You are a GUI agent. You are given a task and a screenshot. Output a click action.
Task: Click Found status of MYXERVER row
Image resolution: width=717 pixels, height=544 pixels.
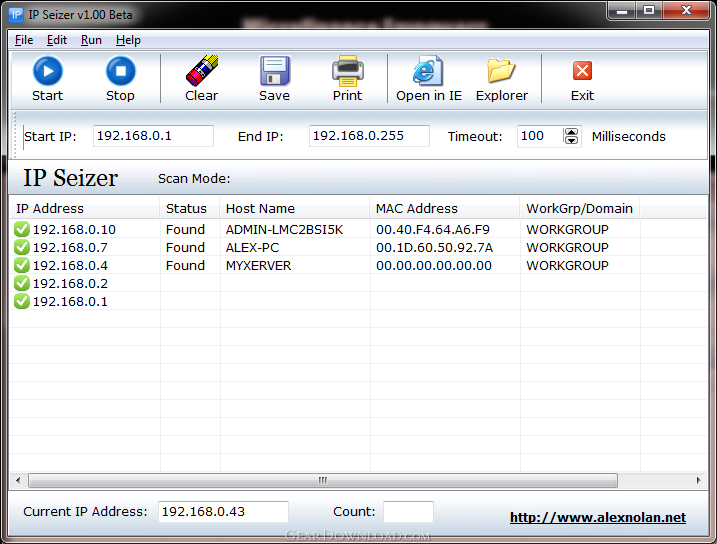click(185, 266)
